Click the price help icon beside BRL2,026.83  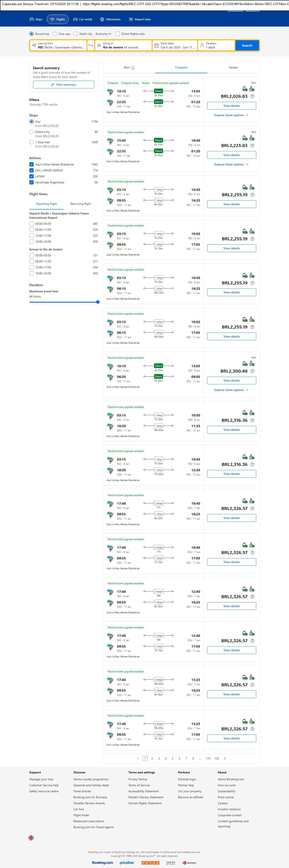(252, 96)
